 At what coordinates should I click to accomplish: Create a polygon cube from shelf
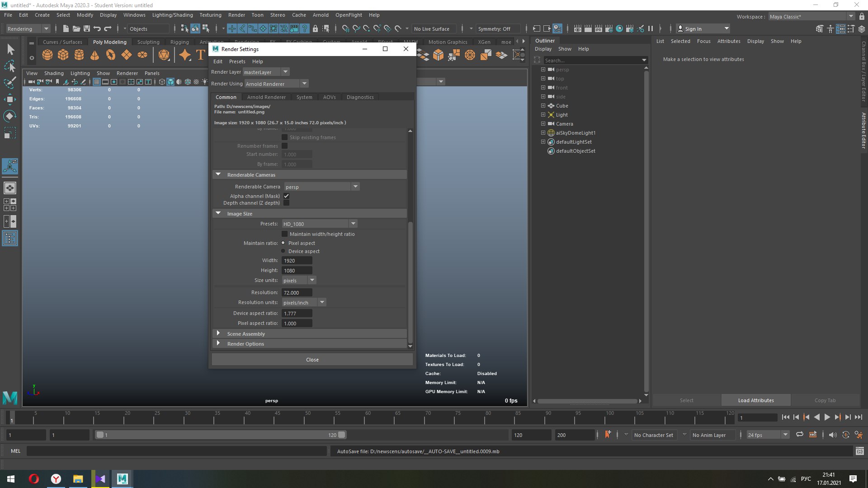[63, 55]
